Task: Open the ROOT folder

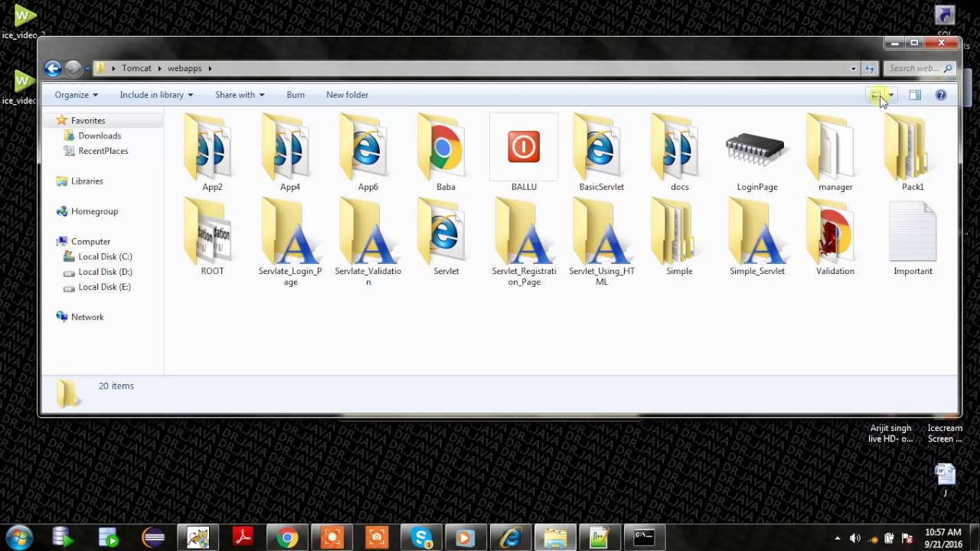Action: pyautogui.click(x=212, y=237)
